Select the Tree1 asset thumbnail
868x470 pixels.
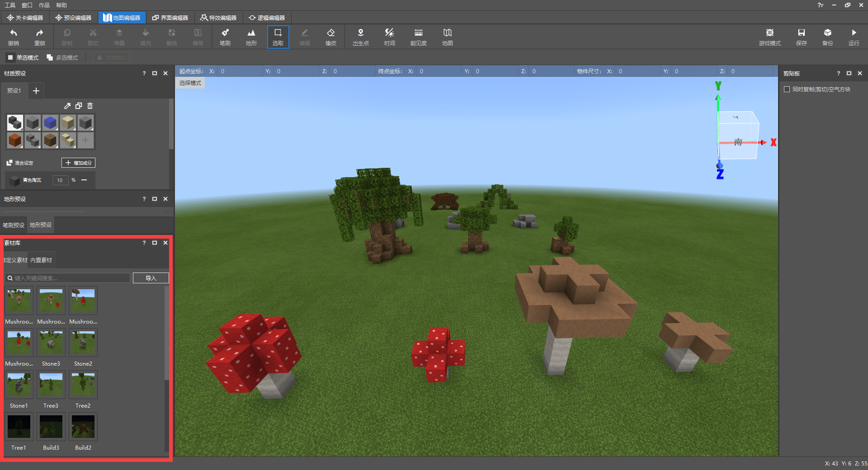(19, 426)
